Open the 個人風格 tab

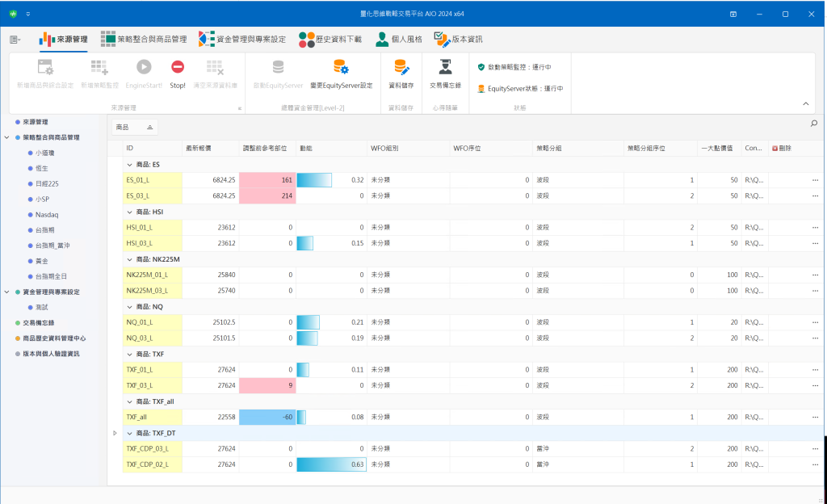[399, 39]
